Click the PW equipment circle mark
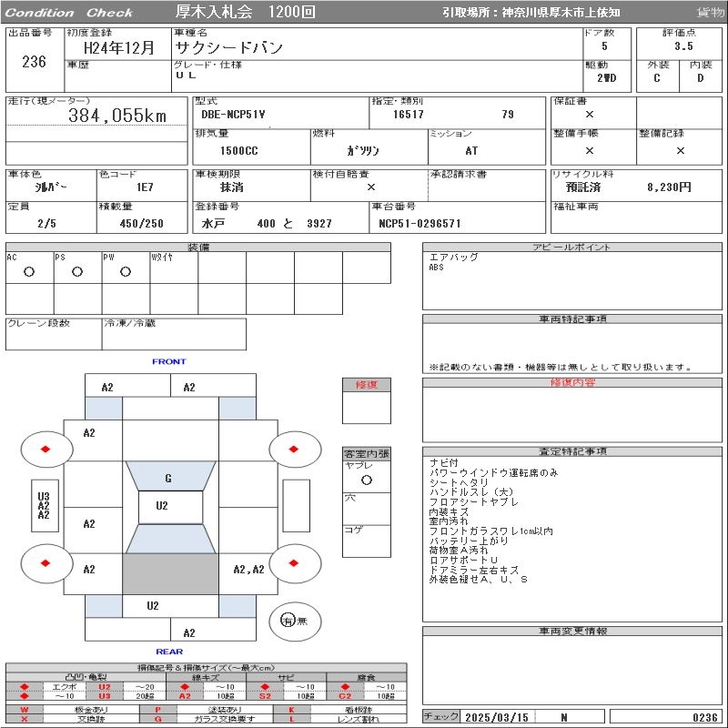This screenshot has height=728, width=728. 126,271
